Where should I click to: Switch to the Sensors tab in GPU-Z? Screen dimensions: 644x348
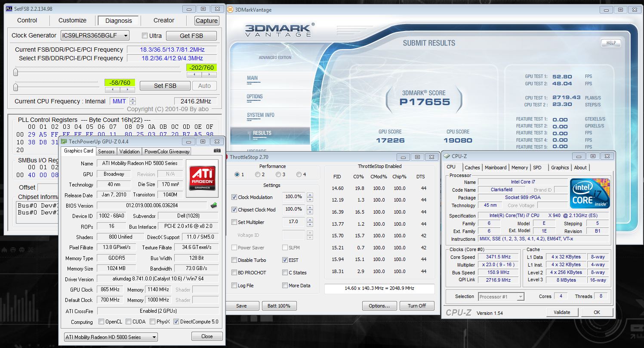106,151
